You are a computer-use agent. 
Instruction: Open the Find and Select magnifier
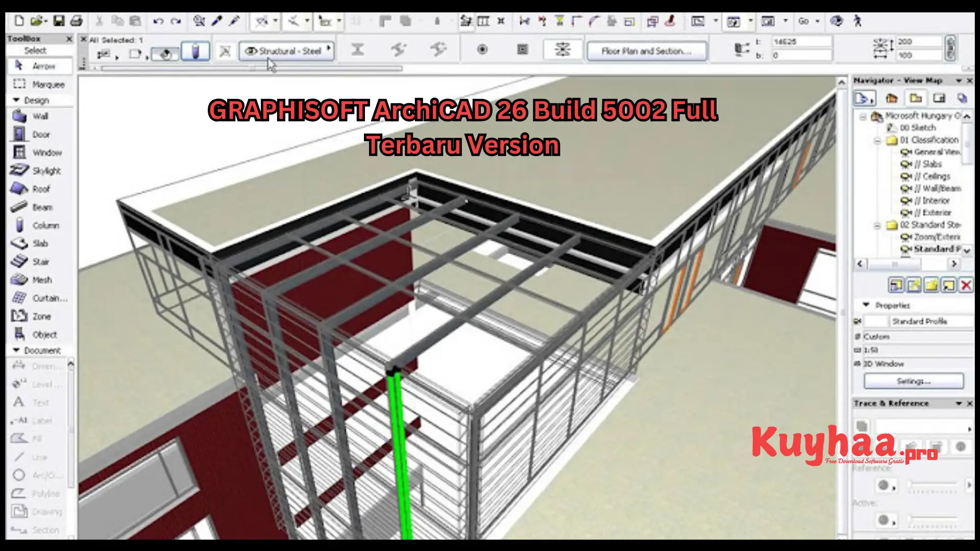click(199, 21)
